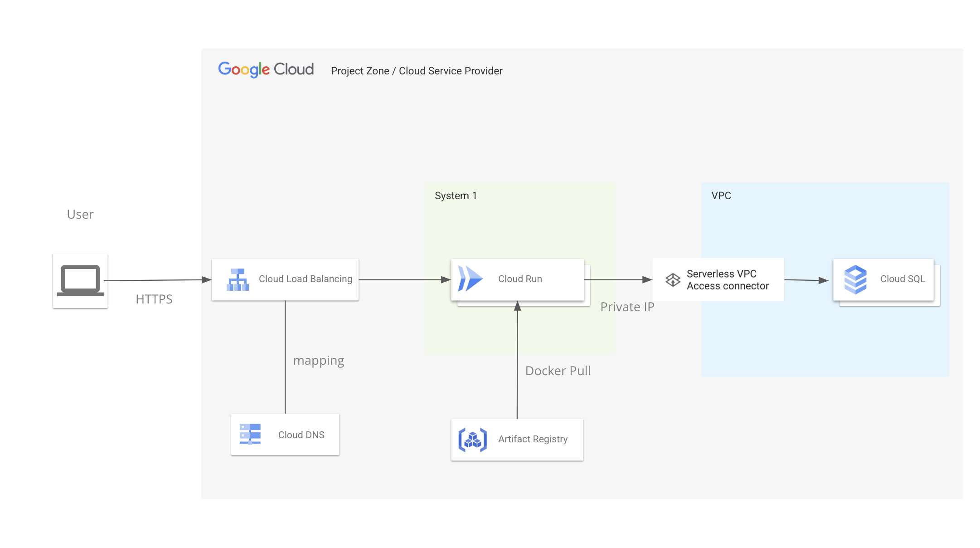
Task: Click the System 1 group title
Action: coord(456,196)
